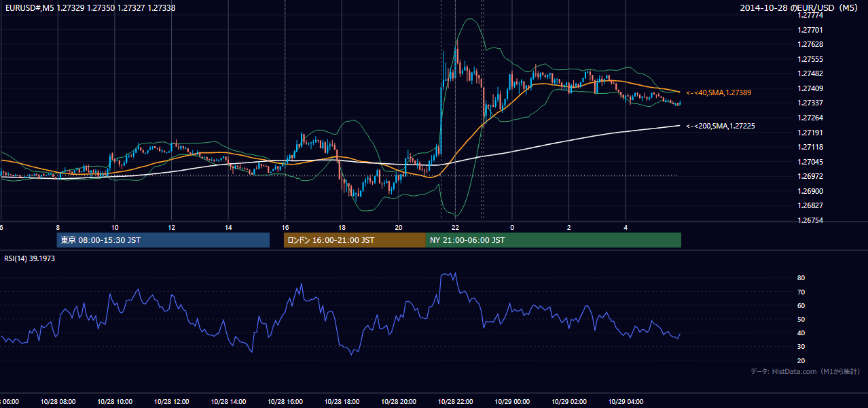Click the 10/28 16:00 time axis label

click(285, 402)
